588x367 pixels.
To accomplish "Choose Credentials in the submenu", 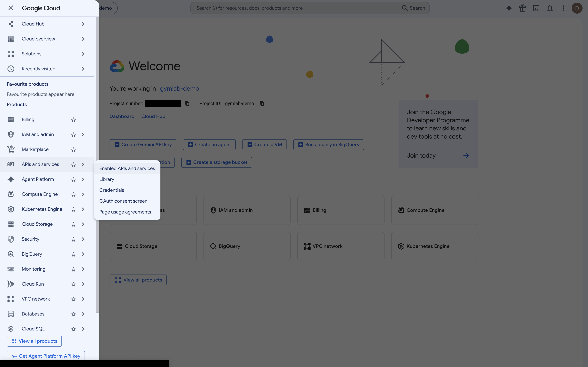I will tap(127, 190).
